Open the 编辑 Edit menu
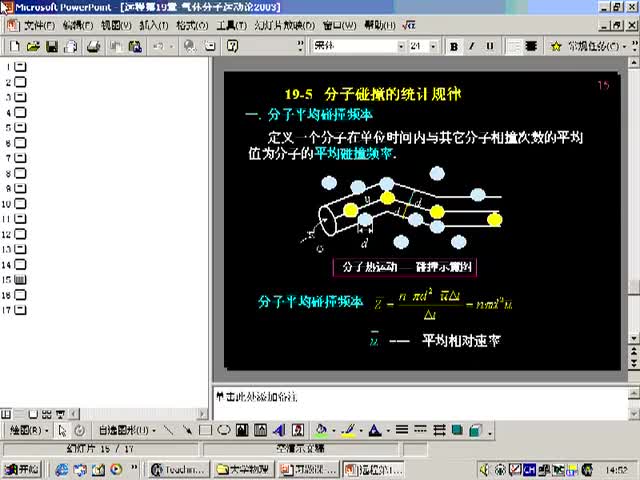This screenshot has height=480, width=640. (x=78, y=26)
